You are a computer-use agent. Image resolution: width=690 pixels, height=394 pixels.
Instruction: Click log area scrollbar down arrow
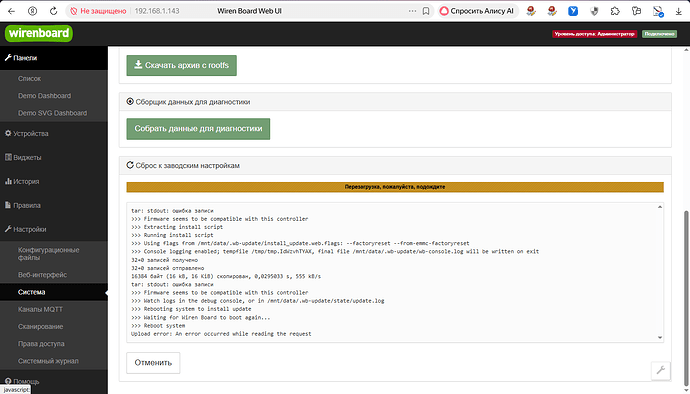click(660, 338)
